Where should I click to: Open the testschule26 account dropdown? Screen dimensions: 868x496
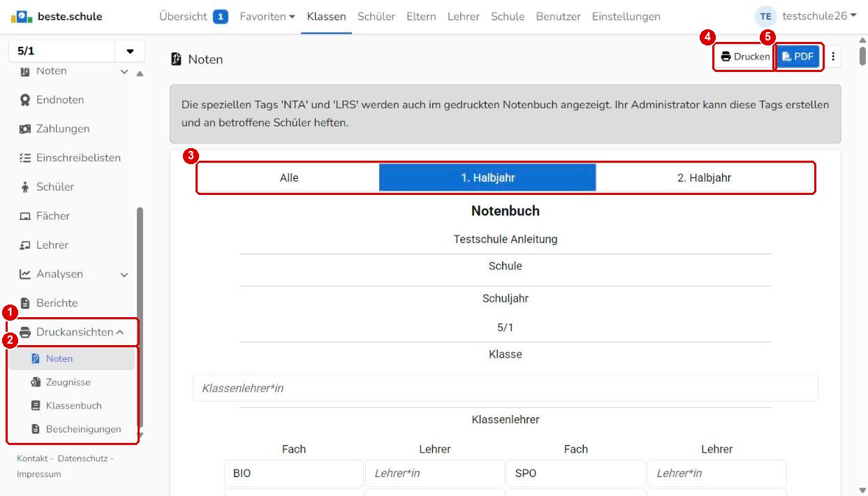pyautogui.click(x=819, y=16)
